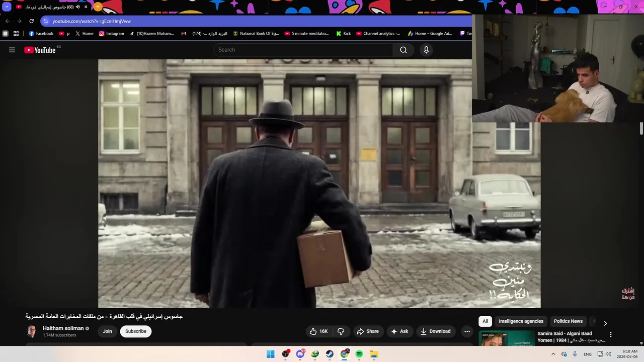Open the Ask AI sparkle button
This screenshot has height=362, width=644.
tap(399, 331)
